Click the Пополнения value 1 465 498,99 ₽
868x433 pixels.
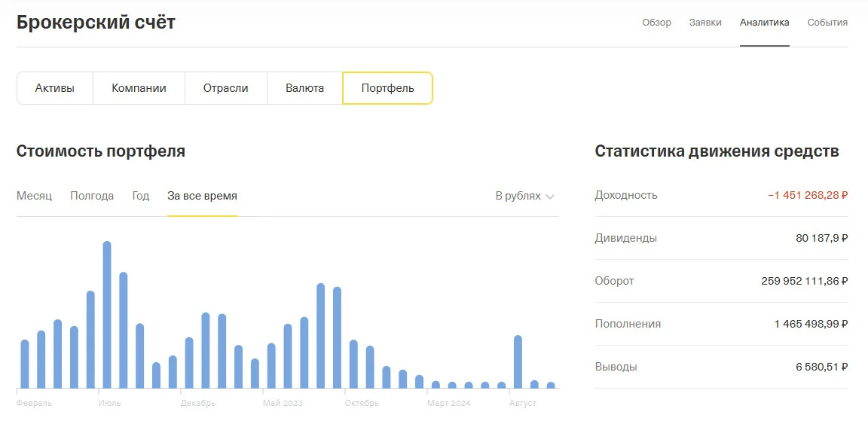coord(811,324)
